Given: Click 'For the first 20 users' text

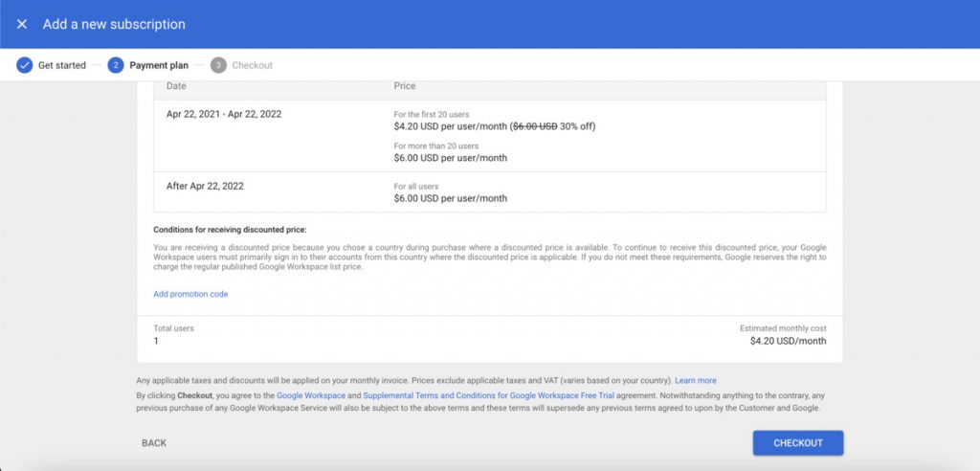Looking at the screenshot, I should coord(432,115).
